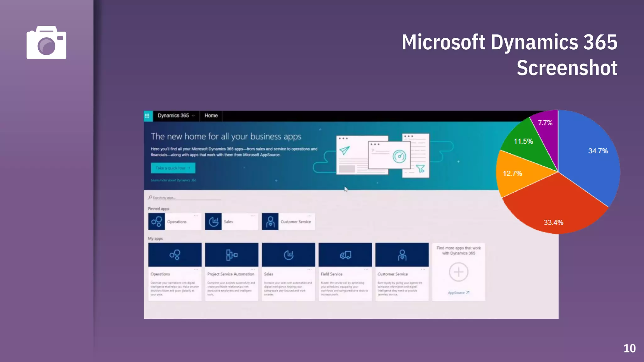The width and height of the screenshot is (644, 362).
Task: Open Operations tile icon under My apps
Action: (175, 255)
